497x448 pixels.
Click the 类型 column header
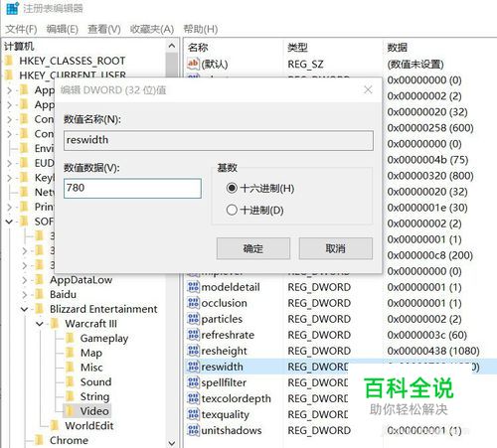[298, 48]
